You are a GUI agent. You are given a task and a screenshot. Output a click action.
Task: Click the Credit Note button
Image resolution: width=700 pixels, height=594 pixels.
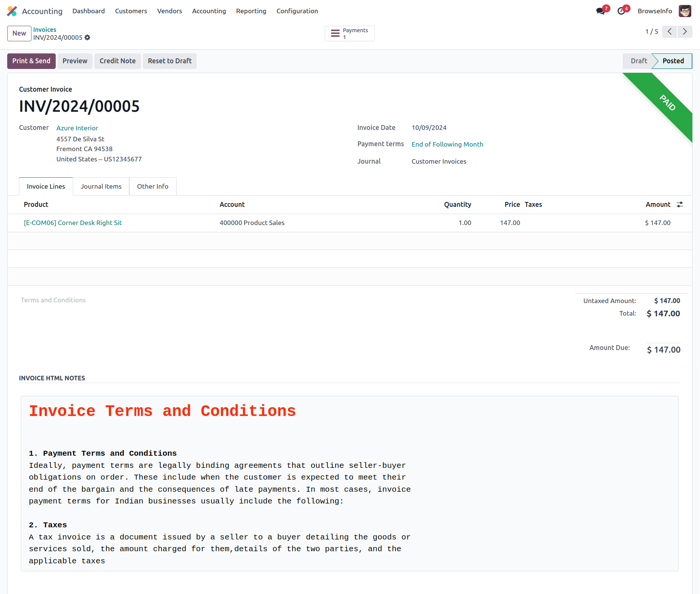point(117,61)
